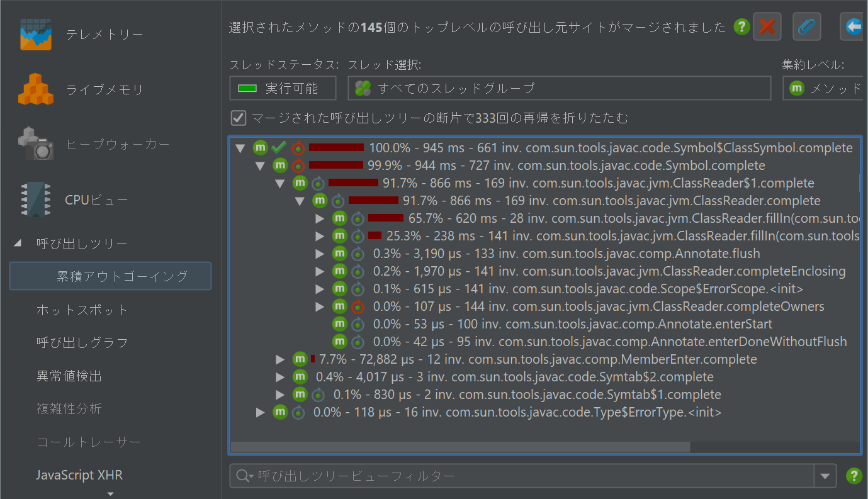The height and width of the screenshot is (499, 868).
Task: Open the ライブメモリ section icon
Action: coord(35,89)
